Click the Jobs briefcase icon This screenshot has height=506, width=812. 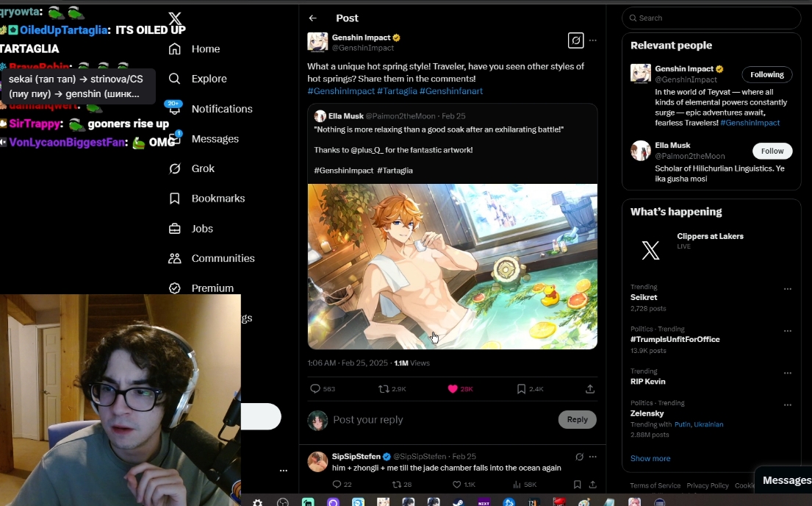tap(175, 229)
